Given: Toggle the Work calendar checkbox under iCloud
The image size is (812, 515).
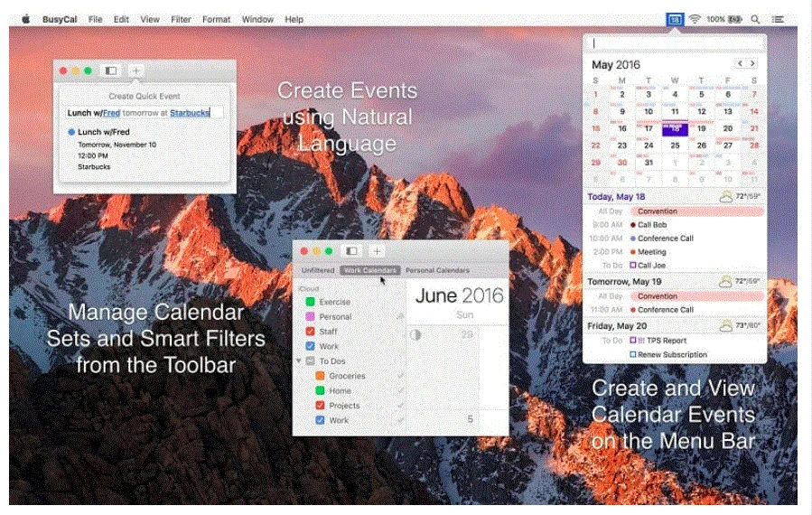Looking at the screenshot, I should pyautogui.click(x=310, y=346).
